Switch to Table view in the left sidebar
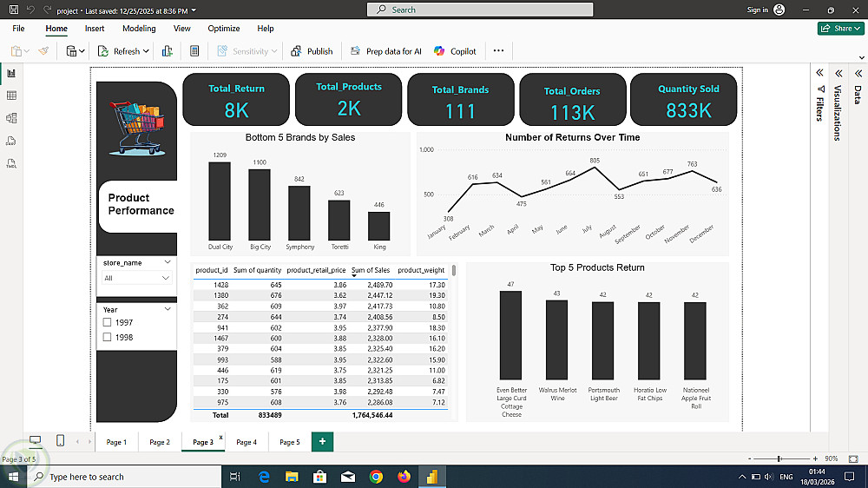868x488 pixels. click(x=11, y=96)
